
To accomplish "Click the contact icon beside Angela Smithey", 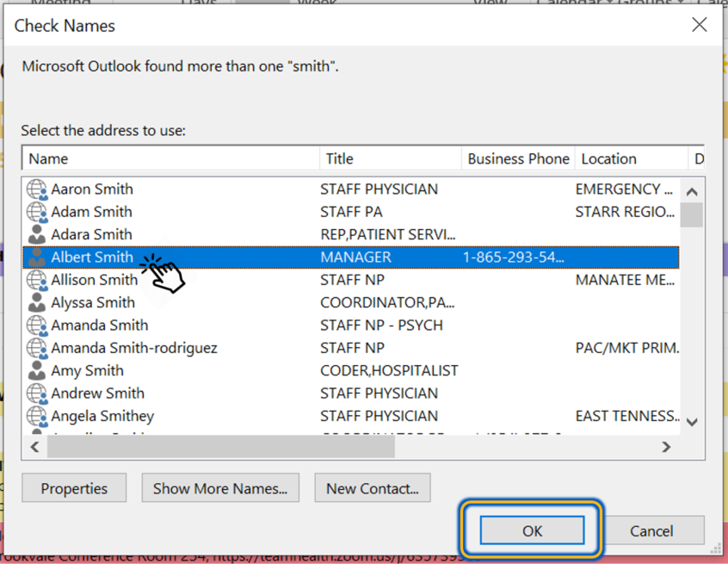I will coord(37,416).
